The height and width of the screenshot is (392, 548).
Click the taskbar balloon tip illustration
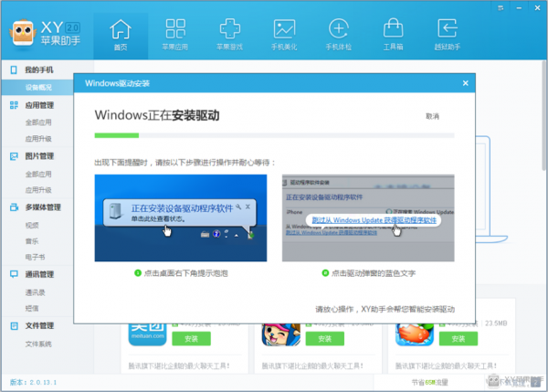click(x=181, y=217)
